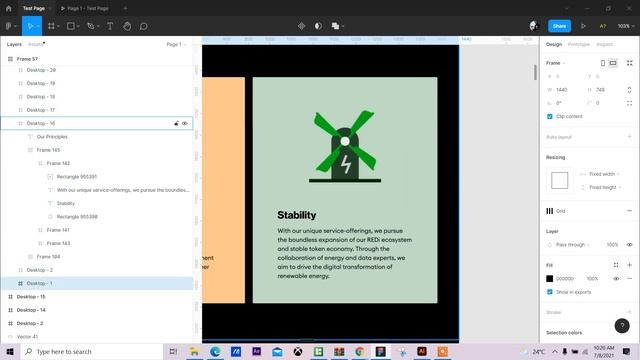Select the Rectangle shape tool
The image size is (640, 360).
pyautogui.click(x=71, y=26)
